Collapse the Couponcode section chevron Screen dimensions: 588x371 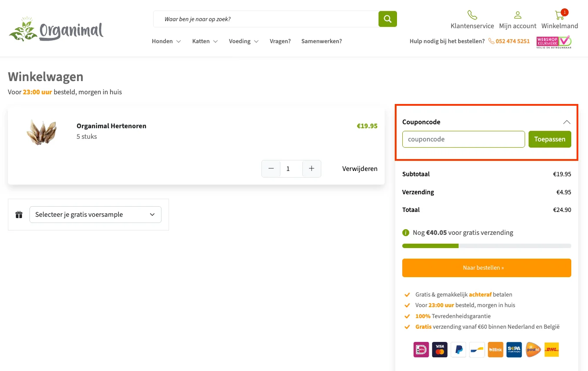(566, 122)
